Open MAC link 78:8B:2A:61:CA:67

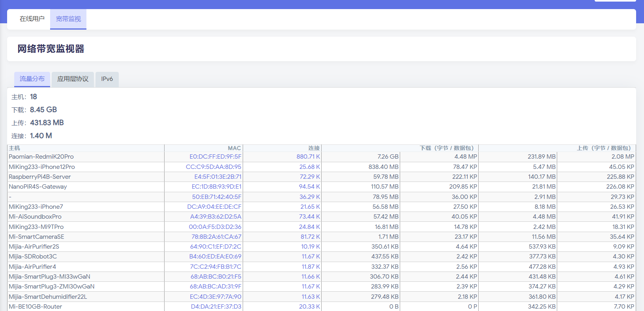(217, 237)
